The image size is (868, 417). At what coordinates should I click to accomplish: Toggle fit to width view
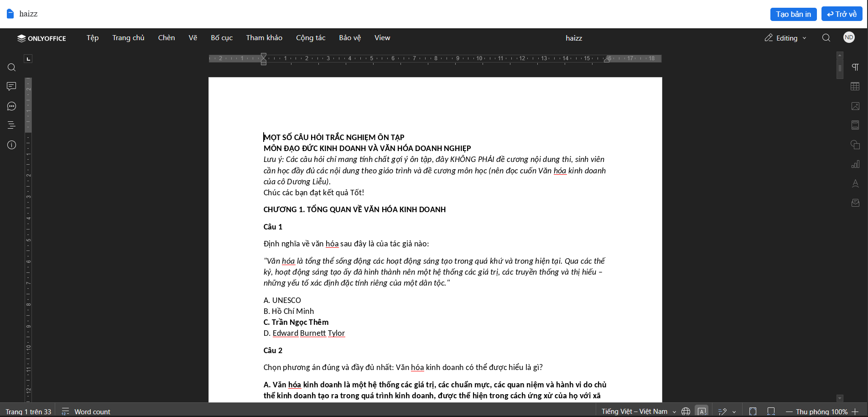click(x=771, y=412)
